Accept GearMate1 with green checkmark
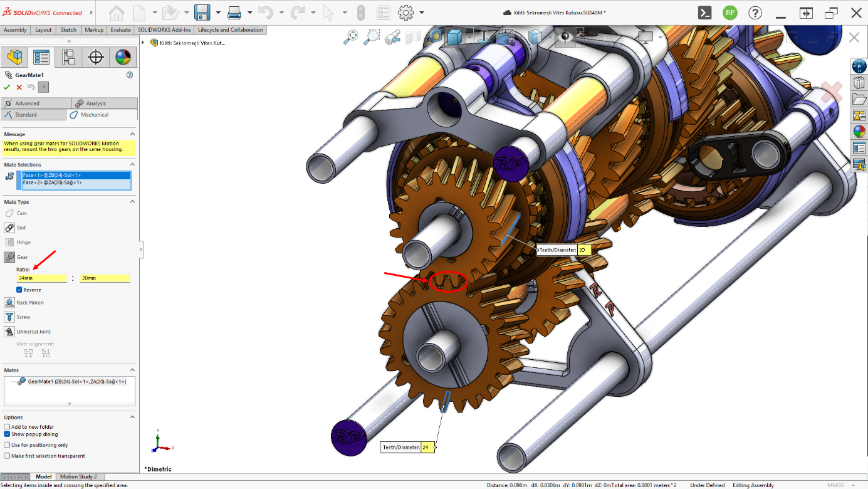This screenshot has width=868, height=489. (x=7, y=87)
